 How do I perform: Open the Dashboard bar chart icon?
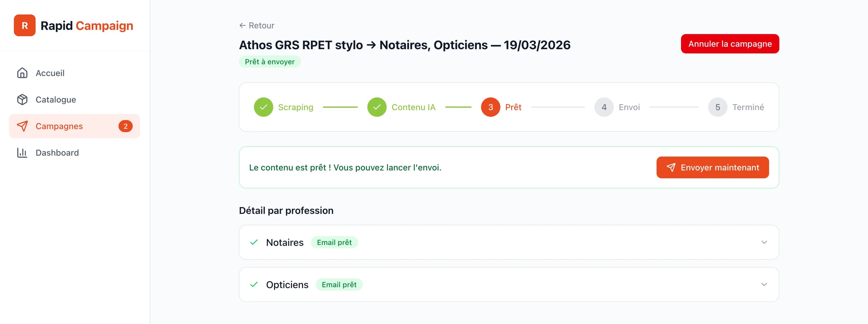click(x=22, y=152)
